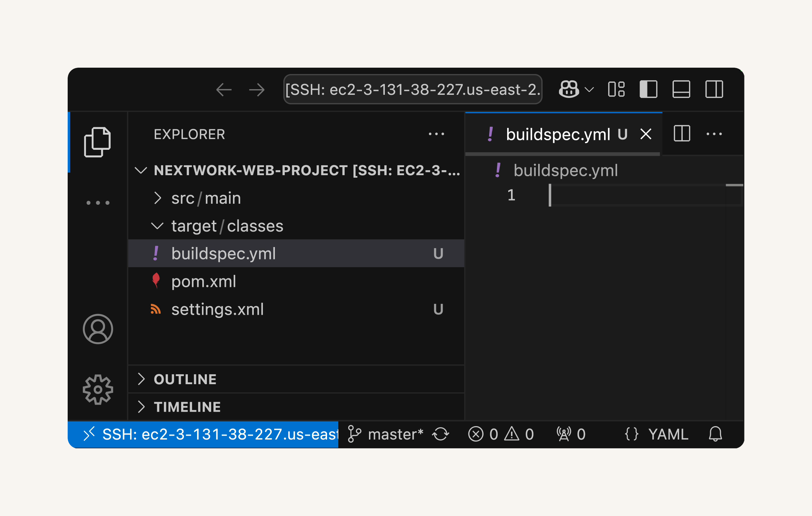Click the EXPLORER panel title
Screen dimensions: 812x516
click(189, 134)
